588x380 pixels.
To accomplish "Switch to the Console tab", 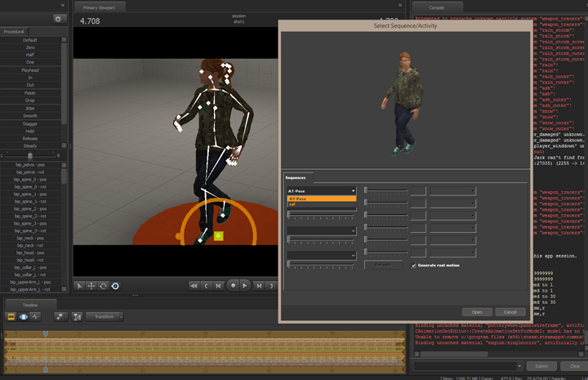I will click(435, 7).
